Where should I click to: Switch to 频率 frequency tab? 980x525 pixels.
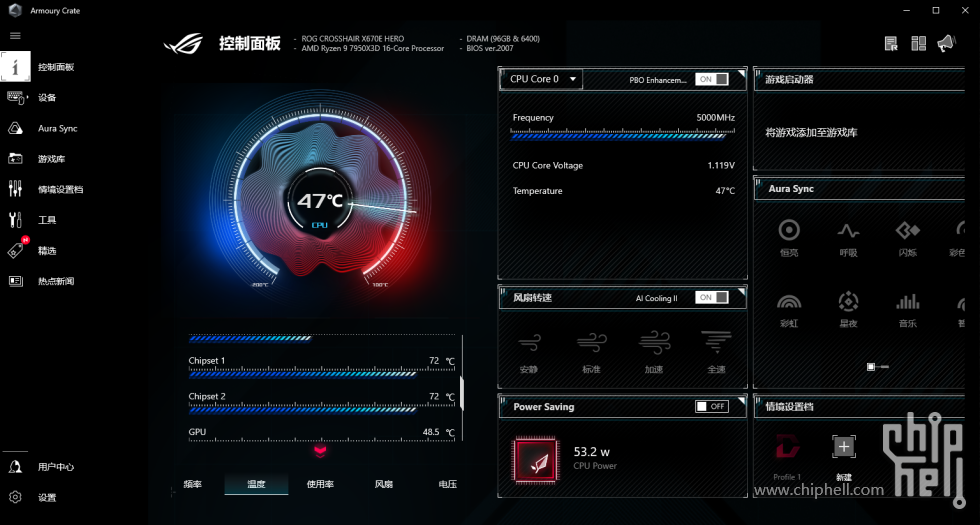[x=192, y=484]
